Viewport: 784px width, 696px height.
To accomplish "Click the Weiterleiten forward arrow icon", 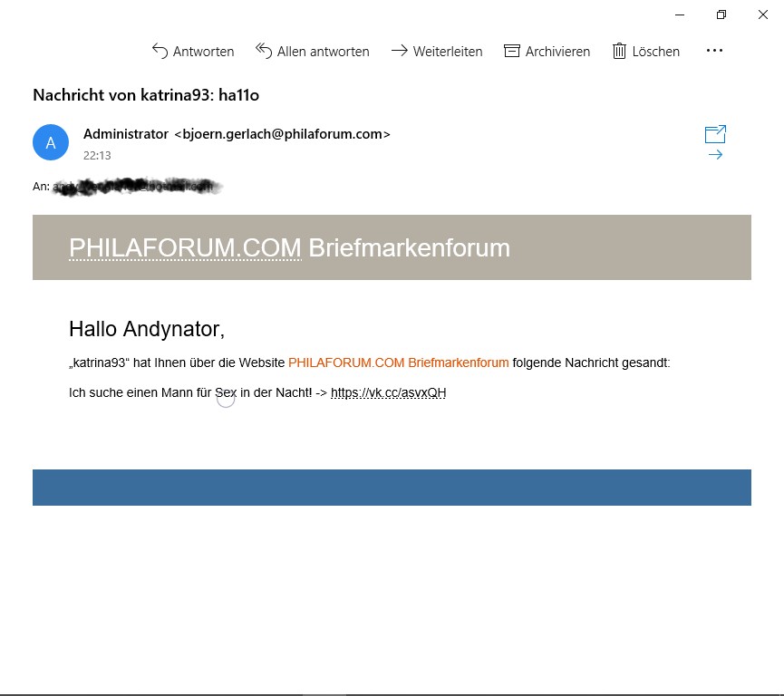I will 399,51.
